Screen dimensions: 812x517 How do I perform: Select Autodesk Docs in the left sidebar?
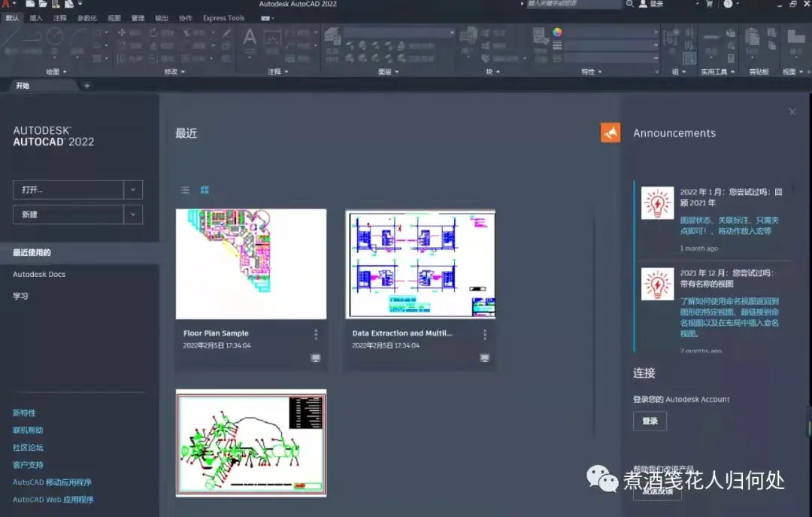(x=39, y=275)
